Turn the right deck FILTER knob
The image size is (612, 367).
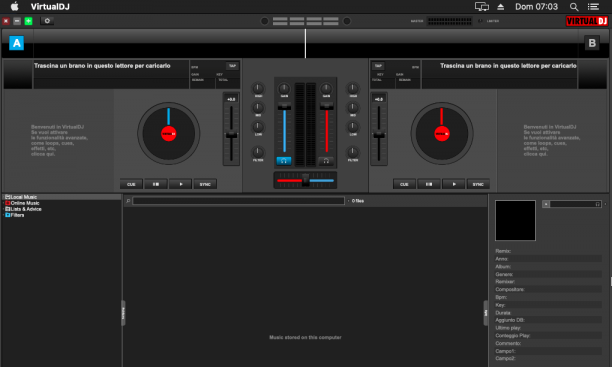pyautogui.click(x=353, y=152)
